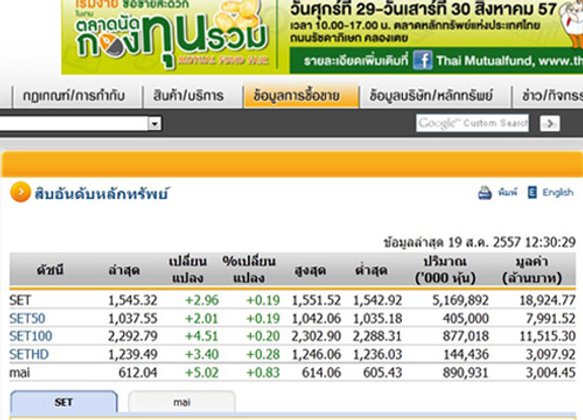Click SET high value 1,551.52

pyautogui.click(x=316, y=300)
